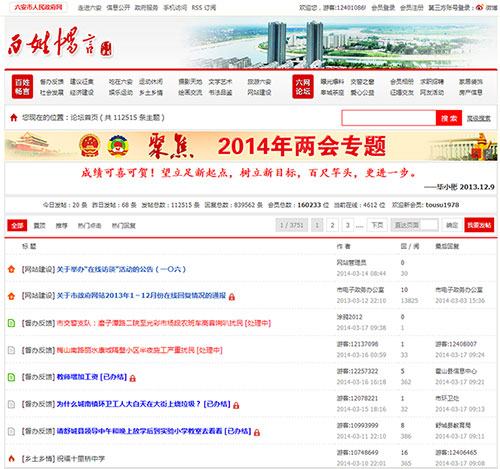Image resolution: width=500 pixels, height=469 pixels.
Task: Open the 会员登录 link
Action: [383, 7]
